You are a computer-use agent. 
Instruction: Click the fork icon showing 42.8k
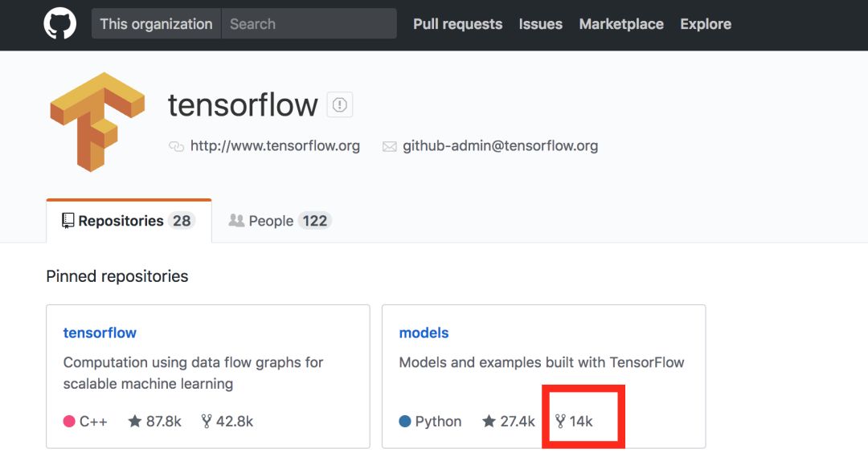(207, 422)
